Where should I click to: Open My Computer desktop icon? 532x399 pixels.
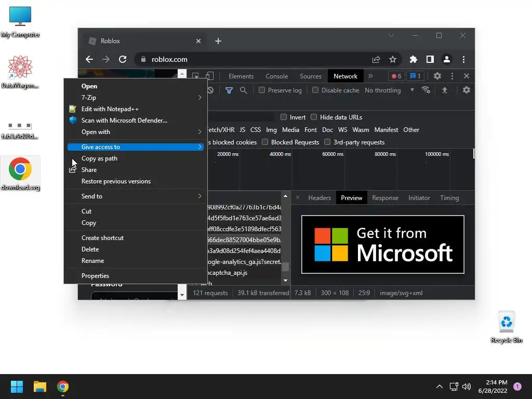pyautogui.click(x=20, y=22)
